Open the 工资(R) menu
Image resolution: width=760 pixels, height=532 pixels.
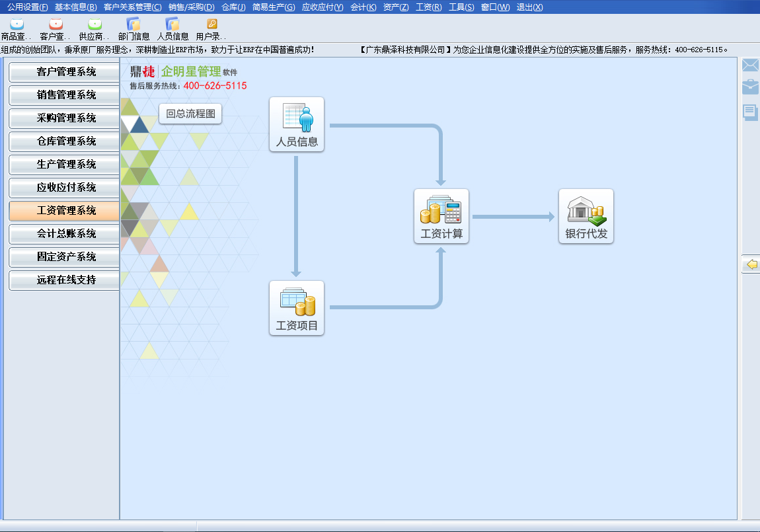click(428, 7)
